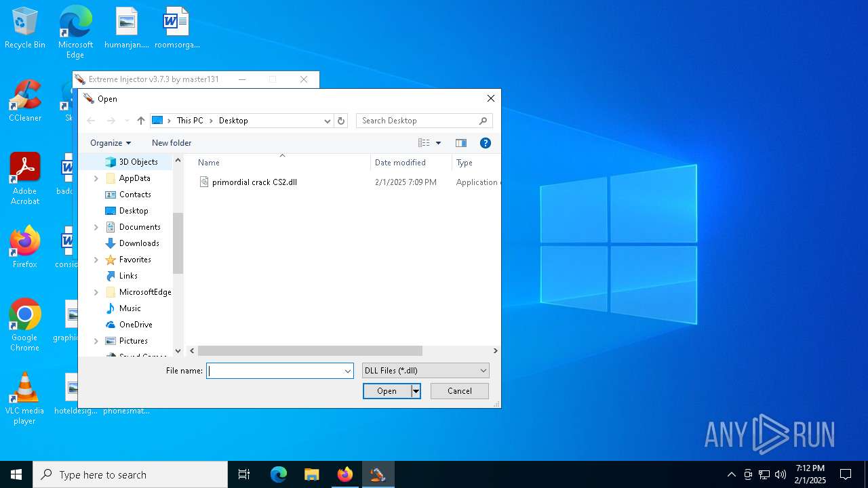Viewport: 868px width, 488px height.
Task: Click navigation pane scroll down arrow
Action: [178, 351]
